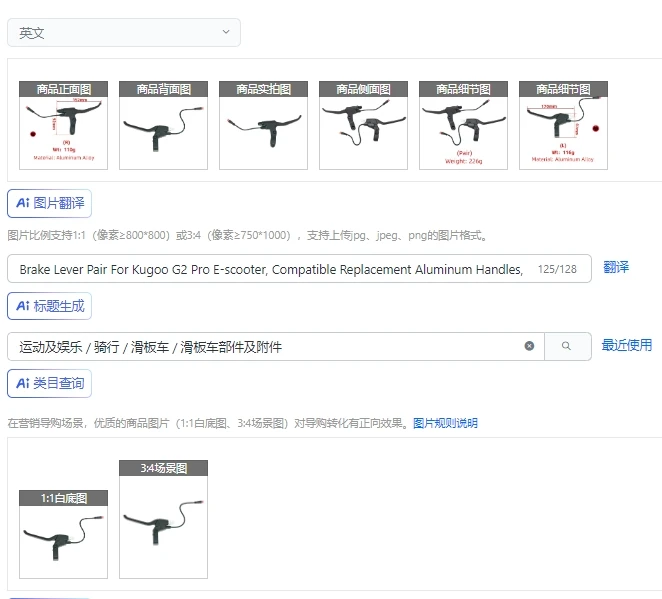Image resolution: width=662 pixels, height=599 pixels.
Task: Select the 商品侧面图 side view thumbnail
Action: pos(364,125)
